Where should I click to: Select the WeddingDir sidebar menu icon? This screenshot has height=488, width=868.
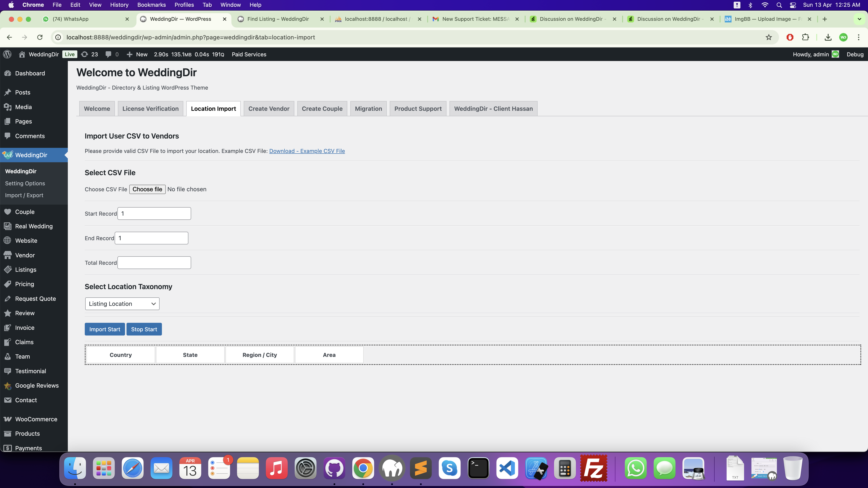7,155
